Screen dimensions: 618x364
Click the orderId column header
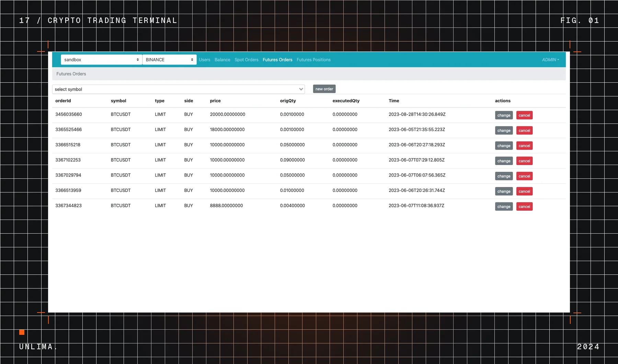[63, 101]
